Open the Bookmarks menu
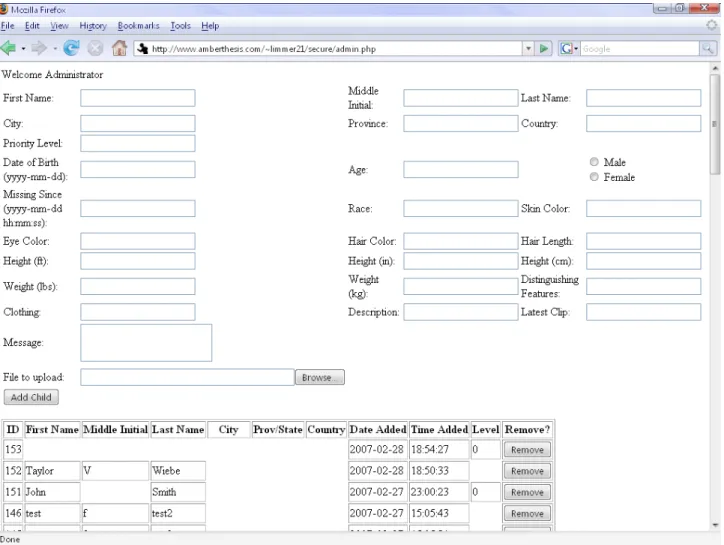 pyautogui.click(x=138, y=26)
